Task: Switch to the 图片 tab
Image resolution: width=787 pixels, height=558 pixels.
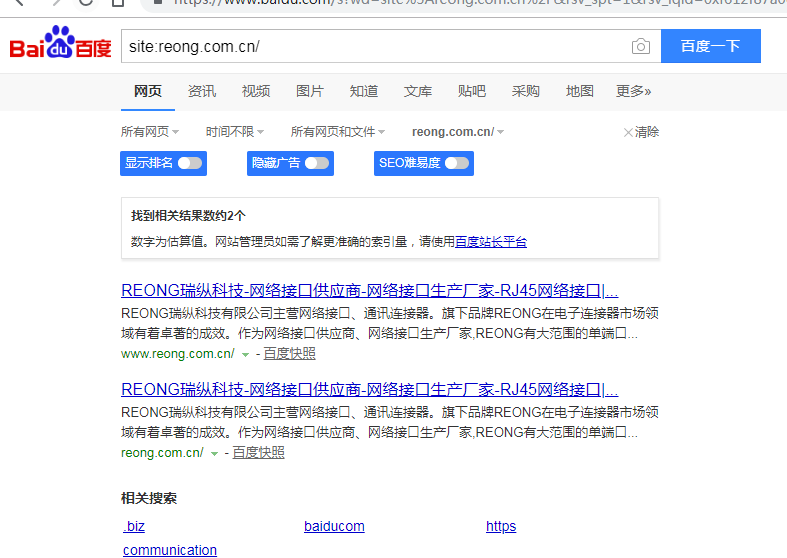Action: [310, 91]
